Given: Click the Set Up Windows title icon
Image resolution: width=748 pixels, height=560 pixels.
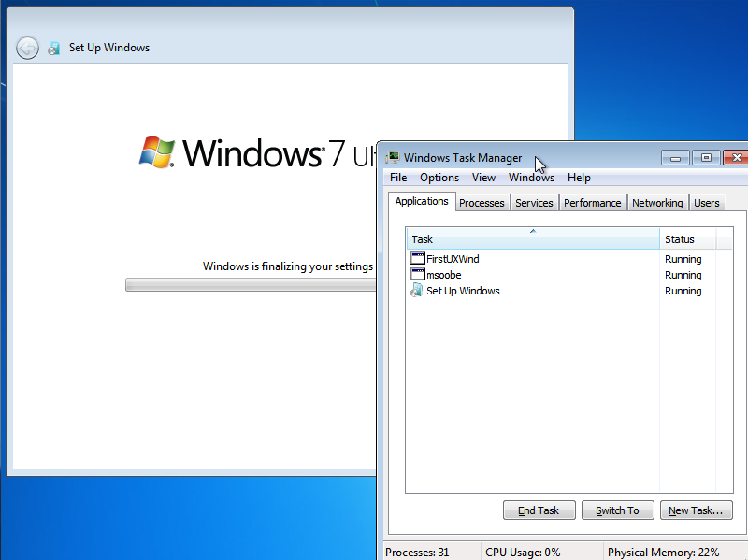Looking at the screenshot, I should click(x=54, y=49).
